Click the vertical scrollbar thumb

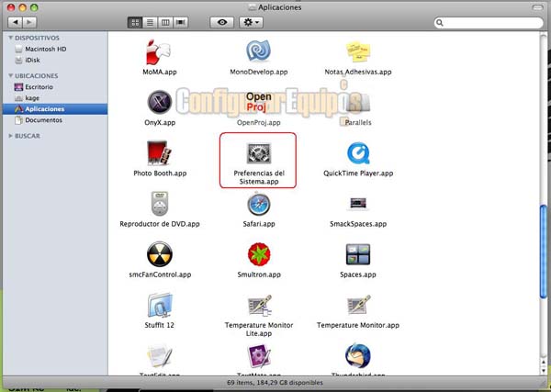pos(544,252)
